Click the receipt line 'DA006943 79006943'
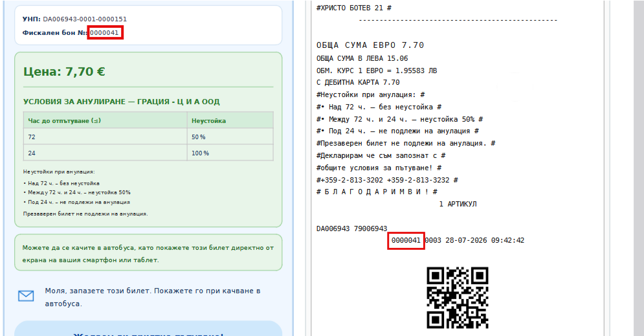This screenshot has width=644, height=336. point(351,229)
